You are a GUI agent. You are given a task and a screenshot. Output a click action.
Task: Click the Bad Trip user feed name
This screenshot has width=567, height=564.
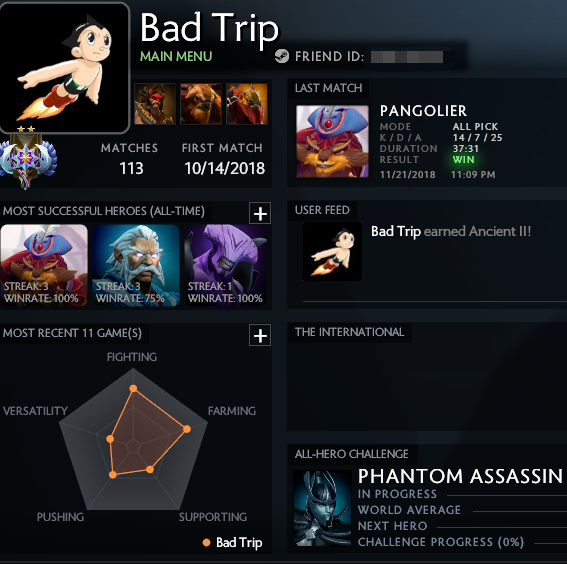click(x=396, y=231)
